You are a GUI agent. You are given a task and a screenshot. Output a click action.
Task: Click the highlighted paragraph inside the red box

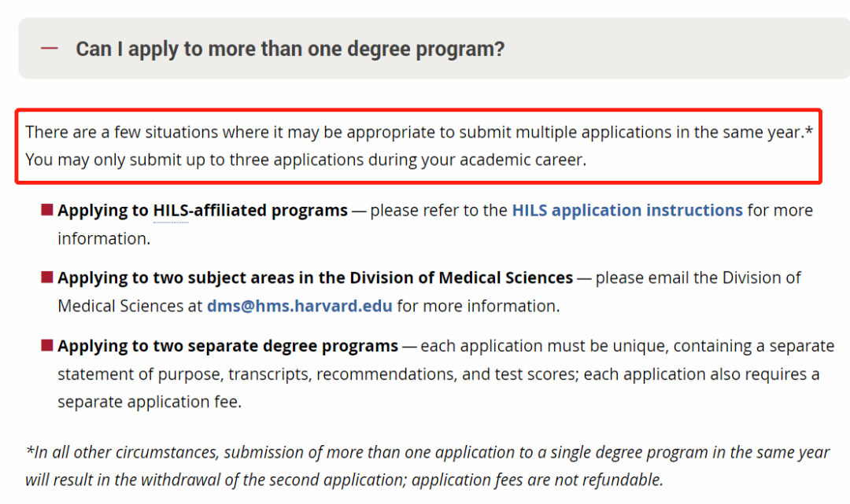[x=419, y=146]
